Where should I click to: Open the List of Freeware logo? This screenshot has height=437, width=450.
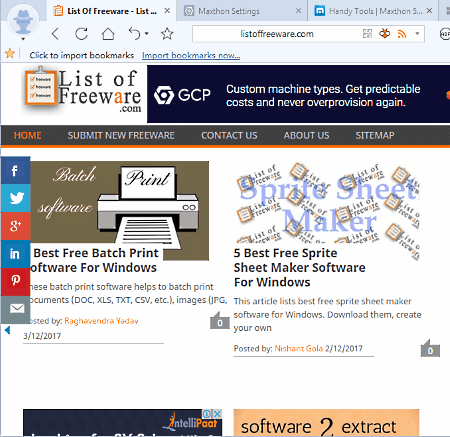83,91
